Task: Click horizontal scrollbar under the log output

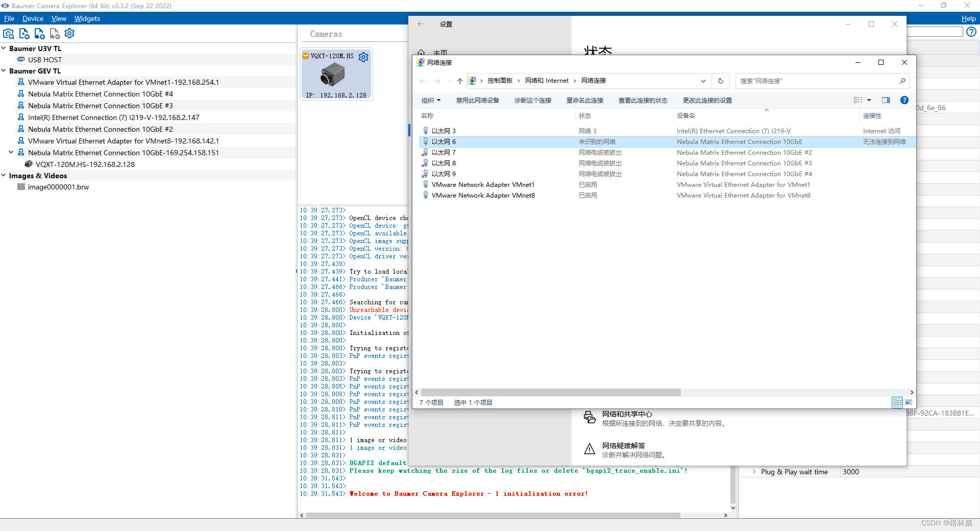Action: pyautogui.click(x=493, y=515)
